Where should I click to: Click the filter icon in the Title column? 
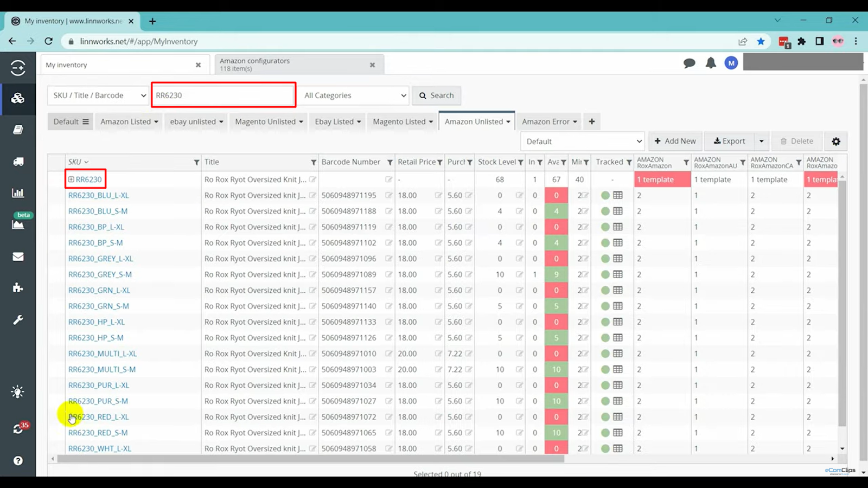[313, 162]
